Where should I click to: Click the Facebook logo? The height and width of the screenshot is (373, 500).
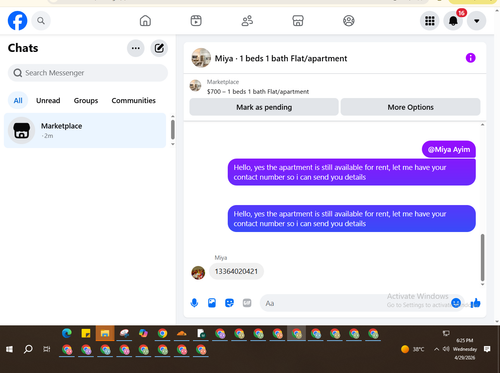pyautogui.click(x=17, y=21)
